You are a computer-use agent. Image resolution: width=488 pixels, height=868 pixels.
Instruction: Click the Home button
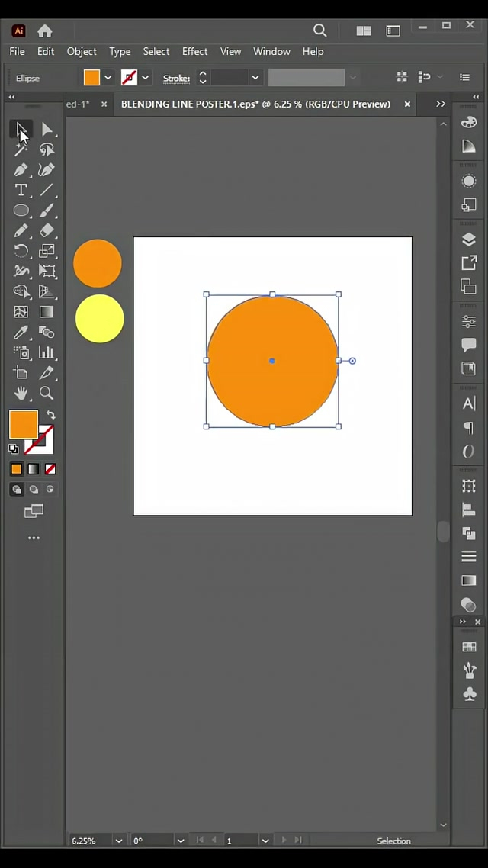45,31
